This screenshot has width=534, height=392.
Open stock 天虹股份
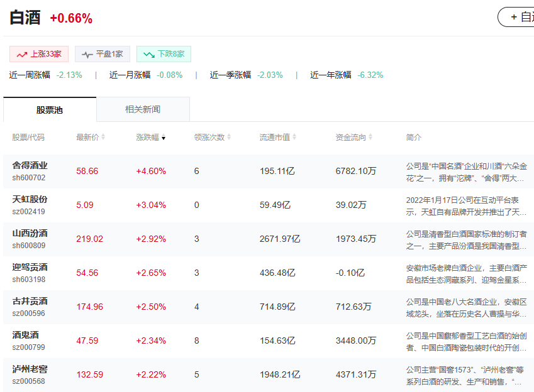pyautogui.click(x=30, y=199)
